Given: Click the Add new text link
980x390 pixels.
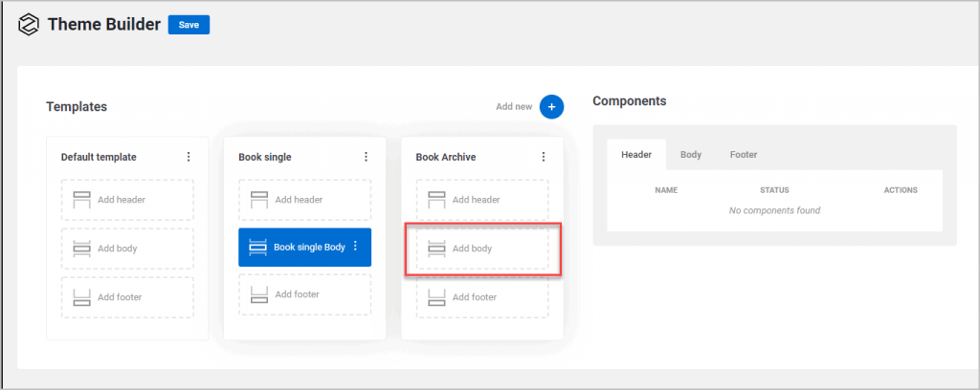Looking at the screenshot, I should coord(513,107).
